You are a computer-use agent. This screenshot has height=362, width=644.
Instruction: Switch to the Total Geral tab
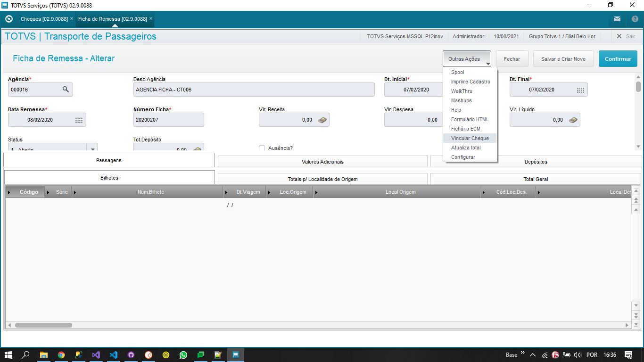(x=536, y=179)
